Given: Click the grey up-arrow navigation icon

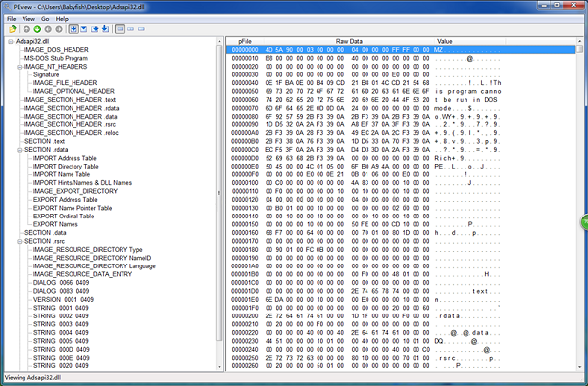Looking at the screenshot, I should click(x=26, y=29).
